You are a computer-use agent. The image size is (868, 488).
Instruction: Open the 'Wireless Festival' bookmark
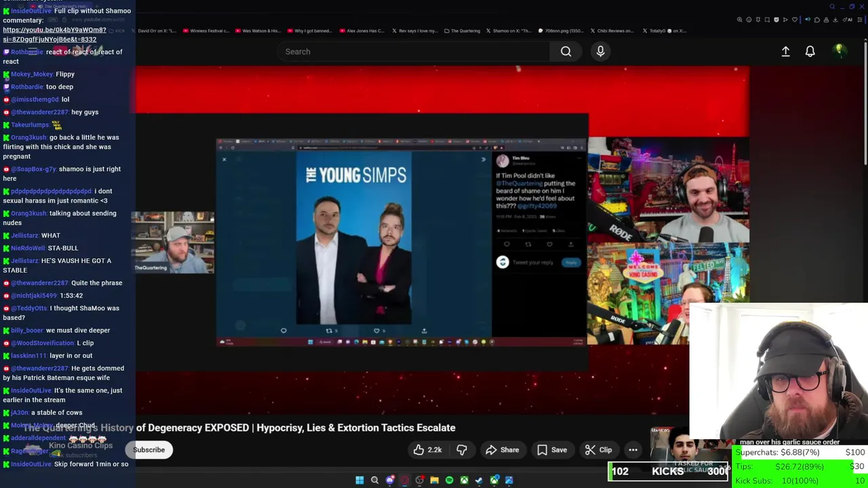(205, 30)
